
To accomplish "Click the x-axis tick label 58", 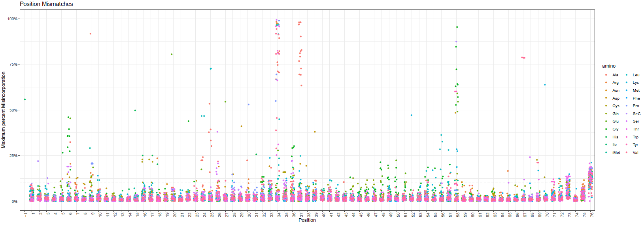I will click(458, 214).
